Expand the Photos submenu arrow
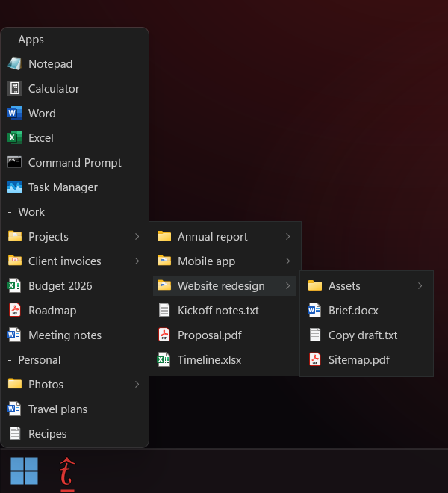This screenshot has height=493, width=448. 137,384
